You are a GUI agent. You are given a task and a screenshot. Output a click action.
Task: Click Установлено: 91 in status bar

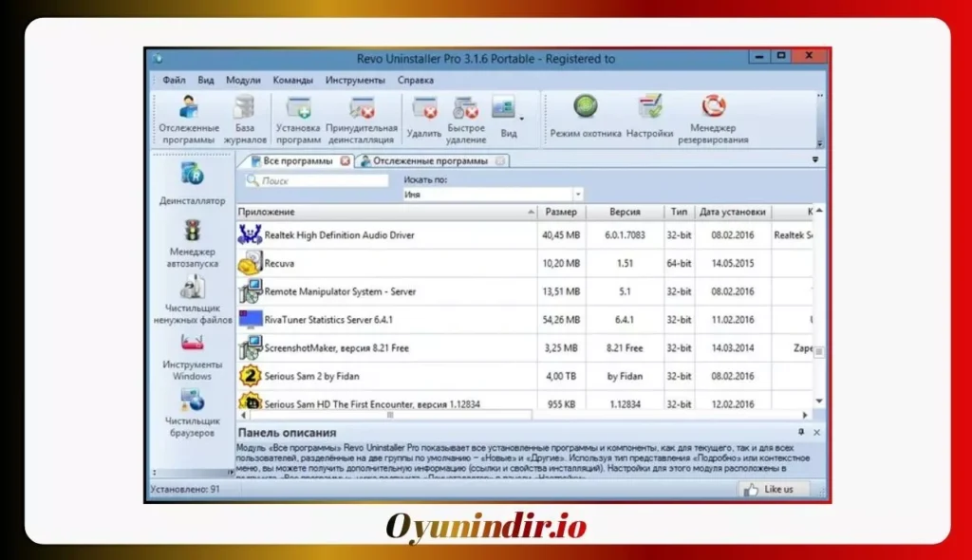[185, 489]
